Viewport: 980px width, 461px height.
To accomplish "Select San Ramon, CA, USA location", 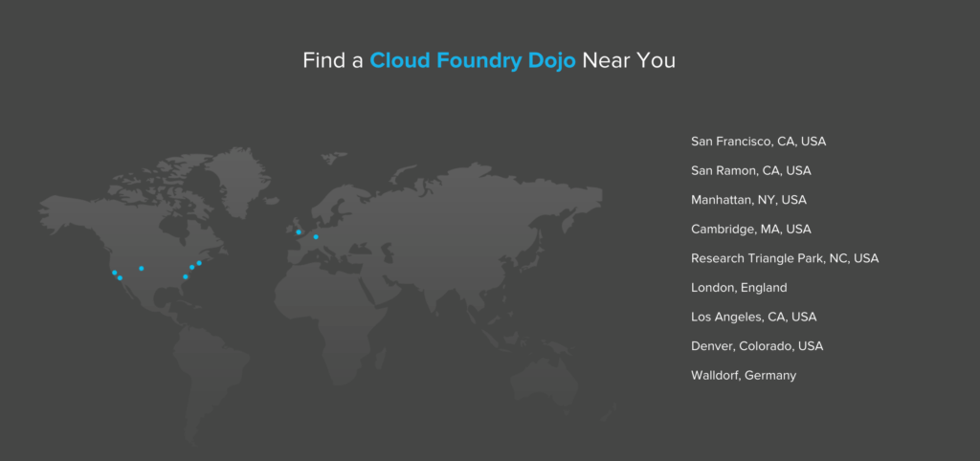I will pos(750,170).
